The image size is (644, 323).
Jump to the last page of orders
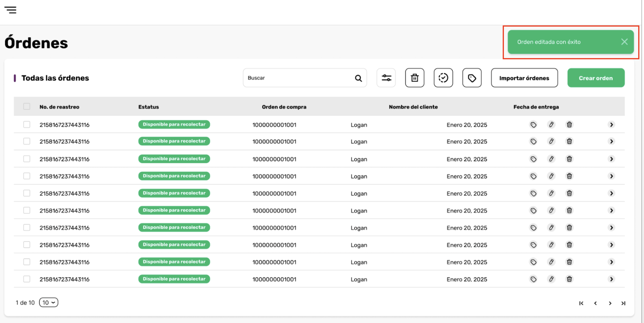coord(623,303)
